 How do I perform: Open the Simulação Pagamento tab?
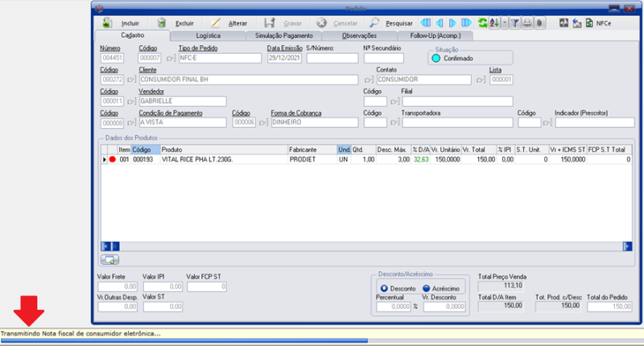click(x=283, y=36)
